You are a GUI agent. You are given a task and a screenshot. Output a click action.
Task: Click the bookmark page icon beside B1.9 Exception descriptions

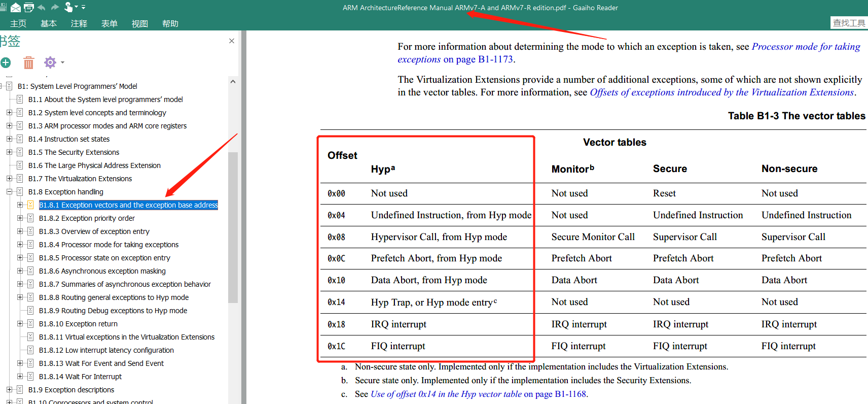pyautogui.click(x=20, y=390)
